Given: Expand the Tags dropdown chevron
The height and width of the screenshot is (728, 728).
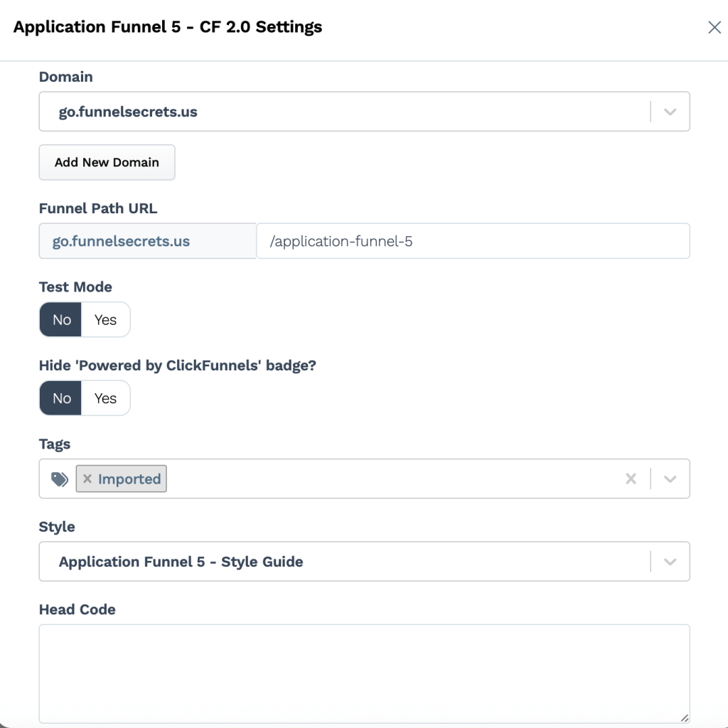Looking at the screenshot, I should (x=670, y=478).
